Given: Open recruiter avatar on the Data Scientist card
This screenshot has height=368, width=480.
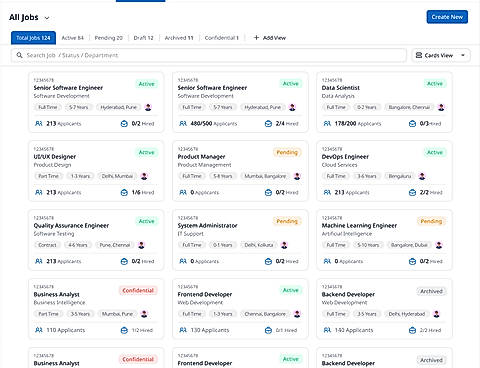Looking at the screenshot, I should coord(441,107).
